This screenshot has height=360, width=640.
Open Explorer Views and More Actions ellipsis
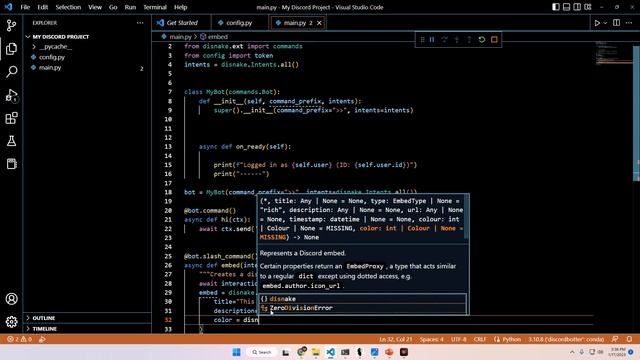tap(140, 23)
